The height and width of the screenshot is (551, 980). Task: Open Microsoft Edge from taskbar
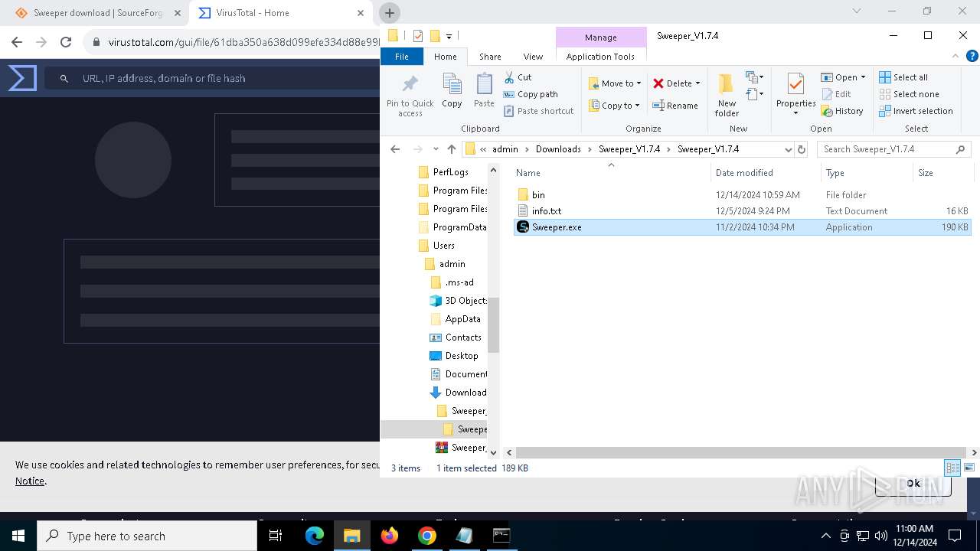315,536
